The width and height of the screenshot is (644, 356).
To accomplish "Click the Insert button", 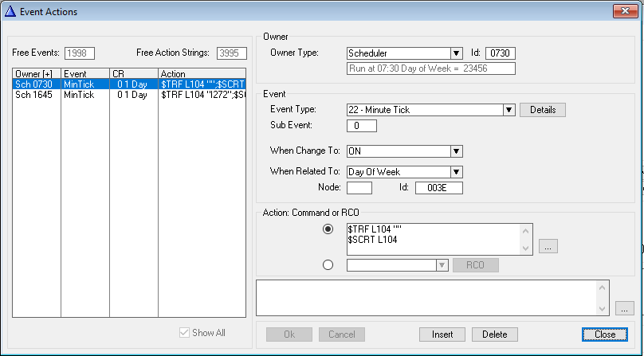I will [x=442, y=334].
